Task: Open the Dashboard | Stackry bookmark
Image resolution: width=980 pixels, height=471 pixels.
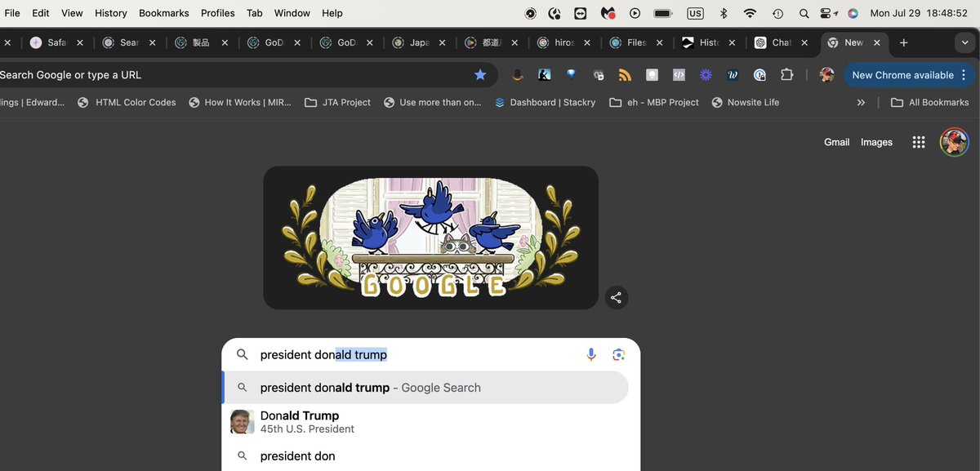Action: [545, 102]
